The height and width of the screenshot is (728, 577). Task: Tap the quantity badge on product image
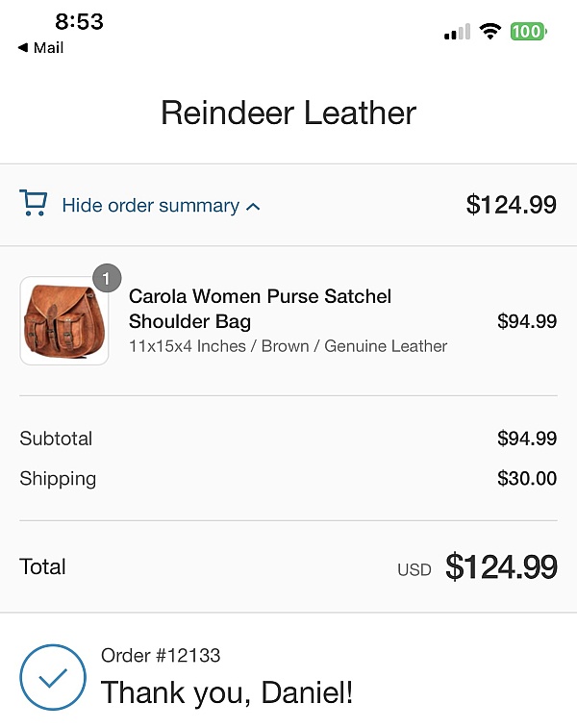tap(107, 278)
